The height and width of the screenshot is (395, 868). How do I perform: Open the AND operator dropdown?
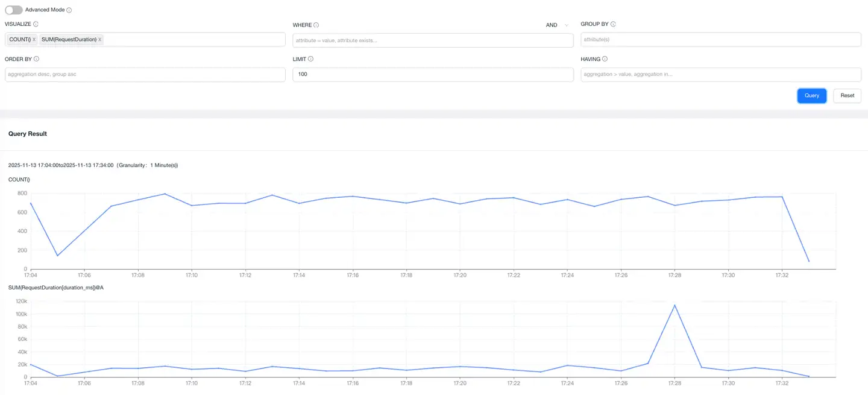(558, 25)
